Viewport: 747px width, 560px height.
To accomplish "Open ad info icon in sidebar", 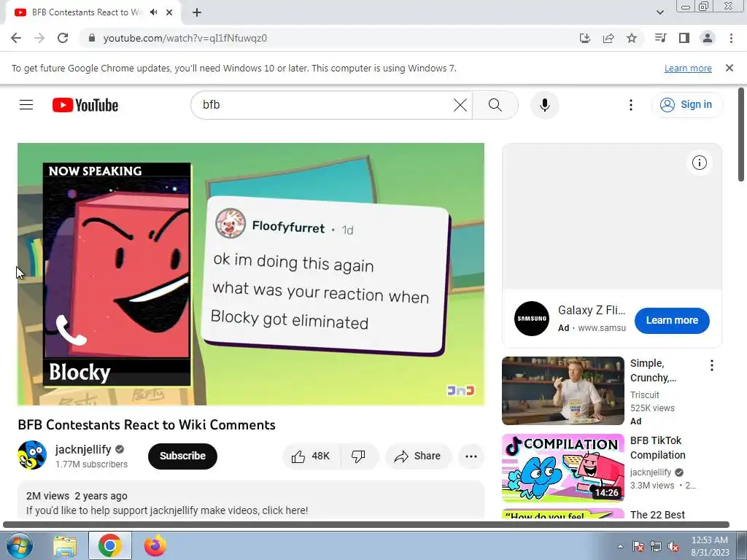I will 699,163.
